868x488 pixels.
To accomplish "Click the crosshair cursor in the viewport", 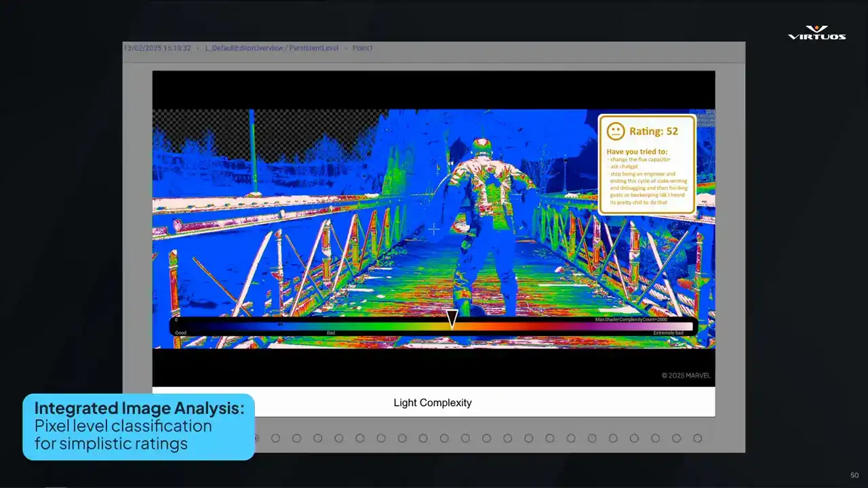I will (433, 229).
